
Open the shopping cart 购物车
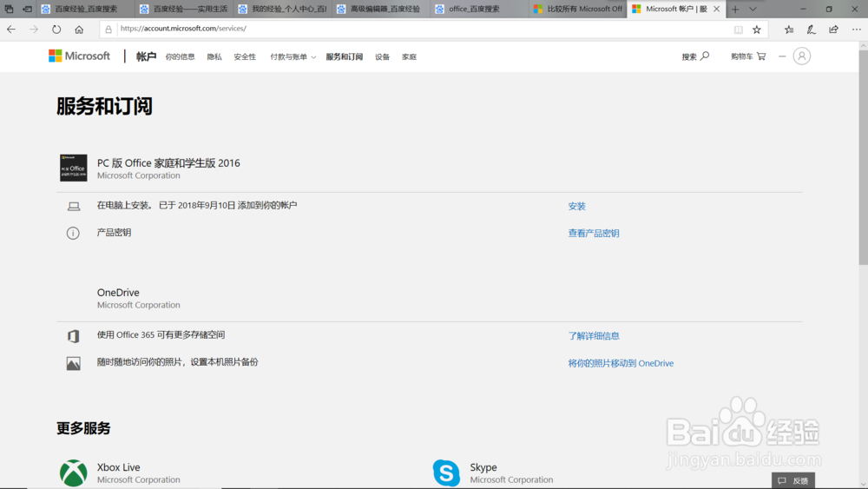coord(748,56)
